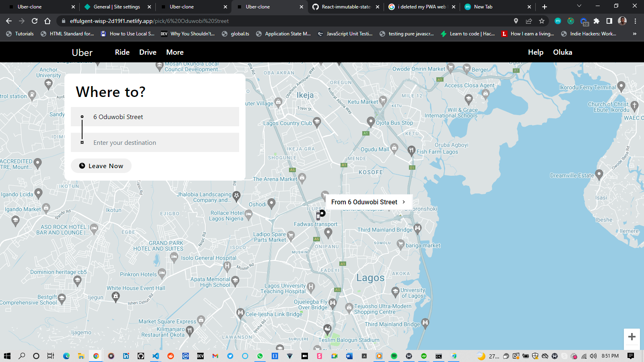Open the Indie Hackers bookmark
Screen dimensions: 644x362
(588, 34)
